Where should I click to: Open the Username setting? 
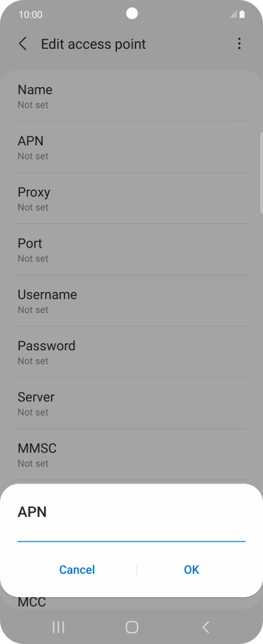131,301
